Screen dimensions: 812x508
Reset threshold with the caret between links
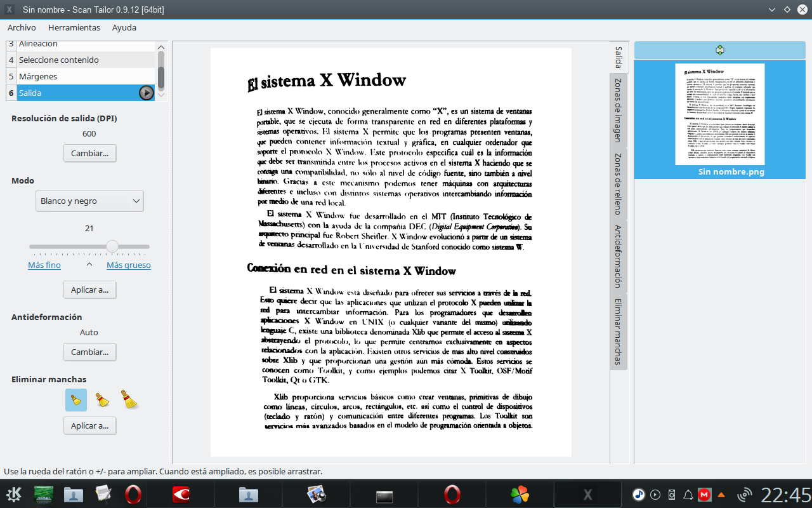(89, 265)
